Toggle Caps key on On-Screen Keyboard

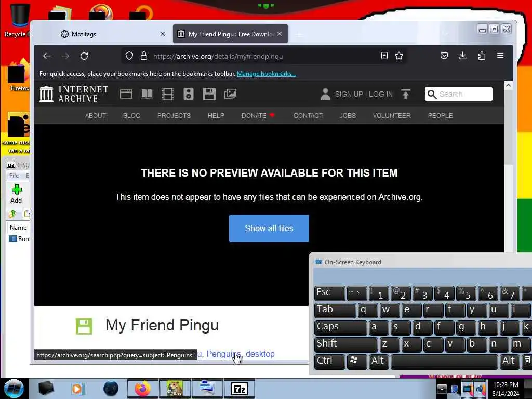(x=341, y=327)
